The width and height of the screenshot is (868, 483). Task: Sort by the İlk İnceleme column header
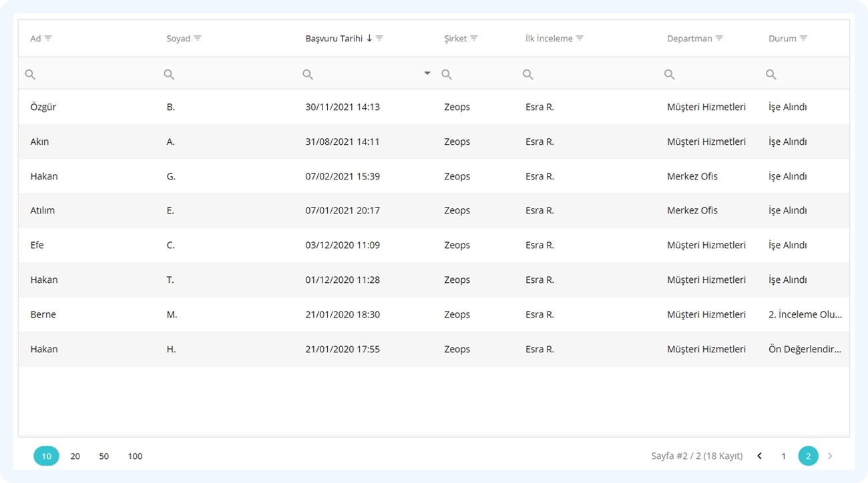[549, 39]
